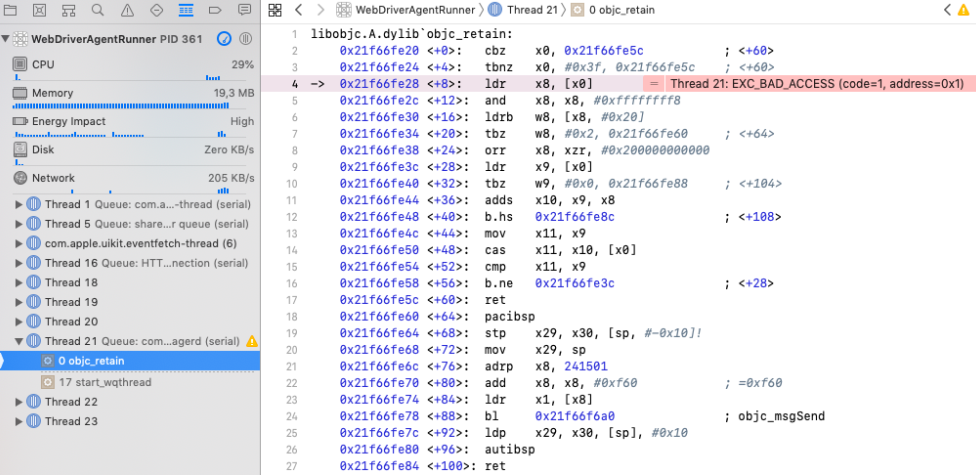
Task: Open the Breakpoint navigator
Action: [215, 10]
